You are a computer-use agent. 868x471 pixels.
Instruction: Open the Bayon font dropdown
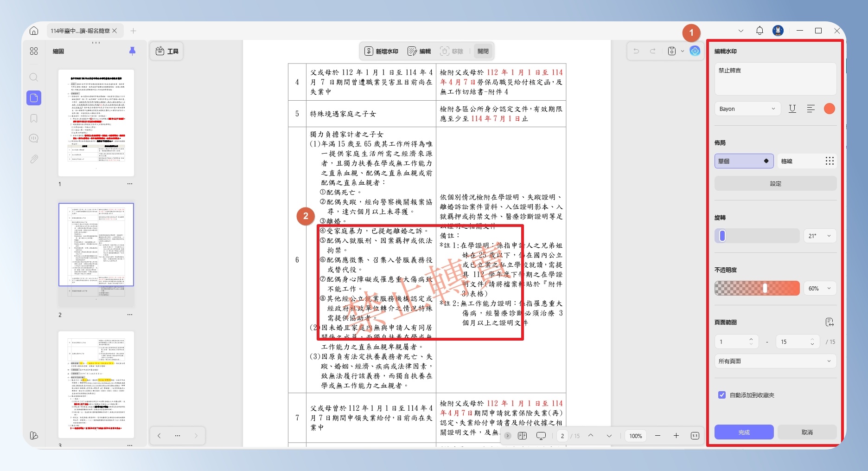(747, 109)
